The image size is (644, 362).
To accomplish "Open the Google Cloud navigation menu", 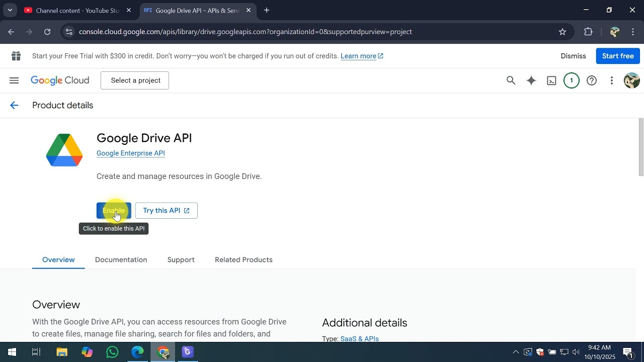I will coord(14,80).
